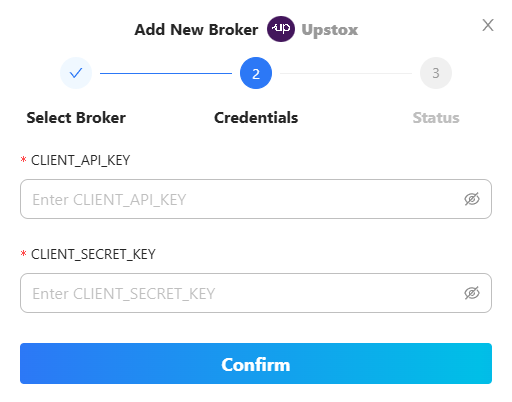Click the purple Upstox logo icon
The height and width of the screenshot is (402, 512).
[x=281, y=29]
